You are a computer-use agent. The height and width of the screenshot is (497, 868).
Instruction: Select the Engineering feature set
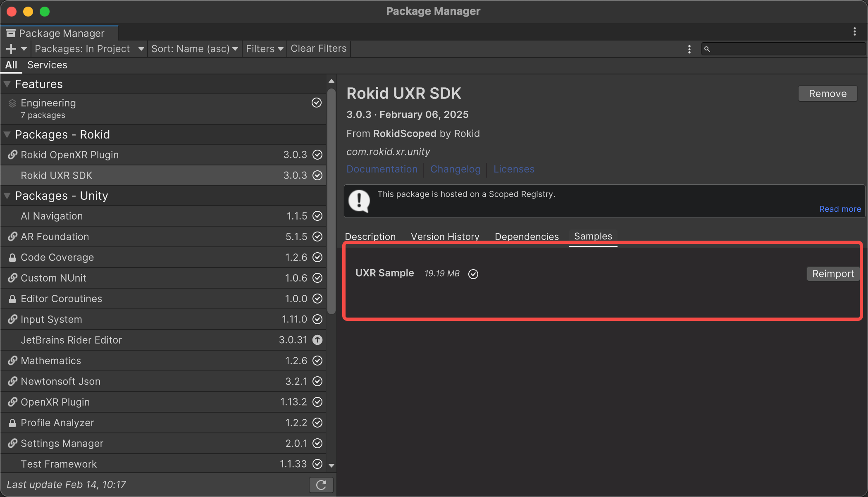coord(163,109)
